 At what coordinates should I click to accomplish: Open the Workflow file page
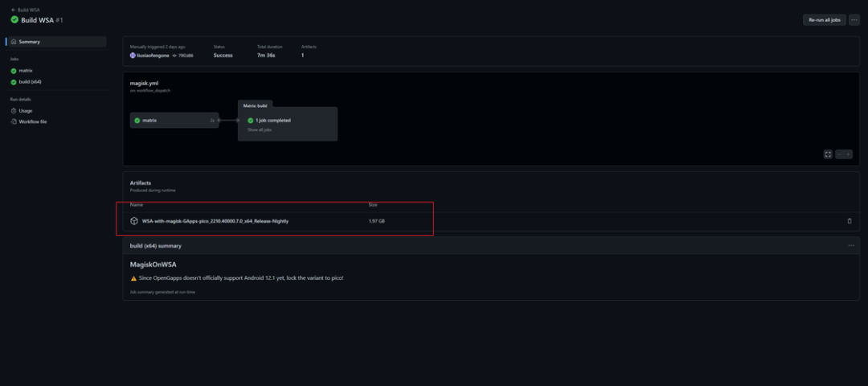coord(33,121)
